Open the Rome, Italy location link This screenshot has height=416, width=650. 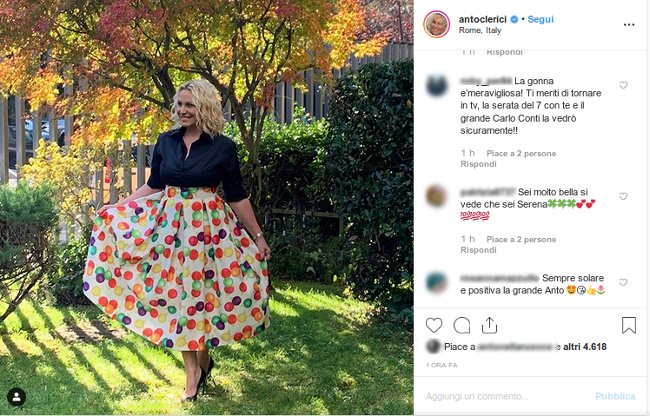coord(480,31)
